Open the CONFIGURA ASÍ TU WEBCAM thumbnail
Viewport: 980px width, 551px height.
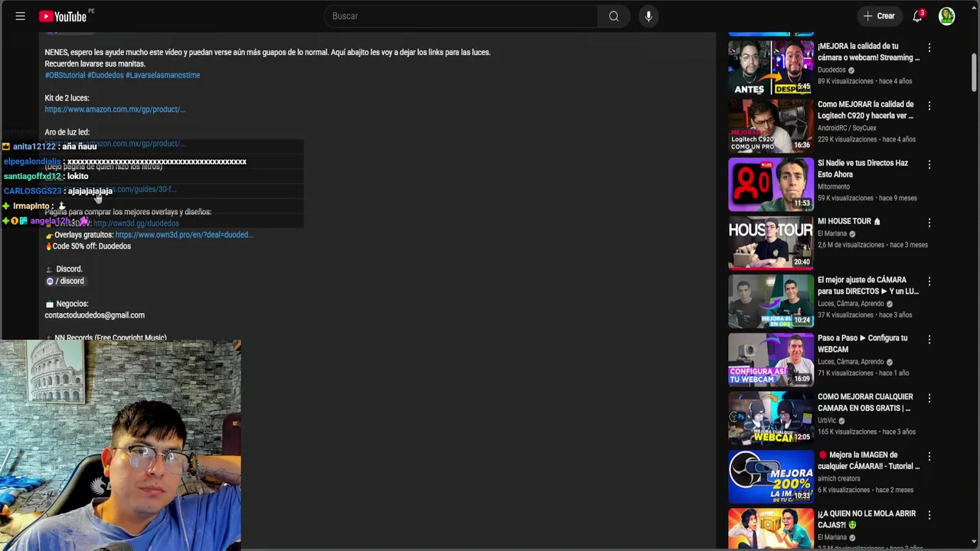[771, 360]
